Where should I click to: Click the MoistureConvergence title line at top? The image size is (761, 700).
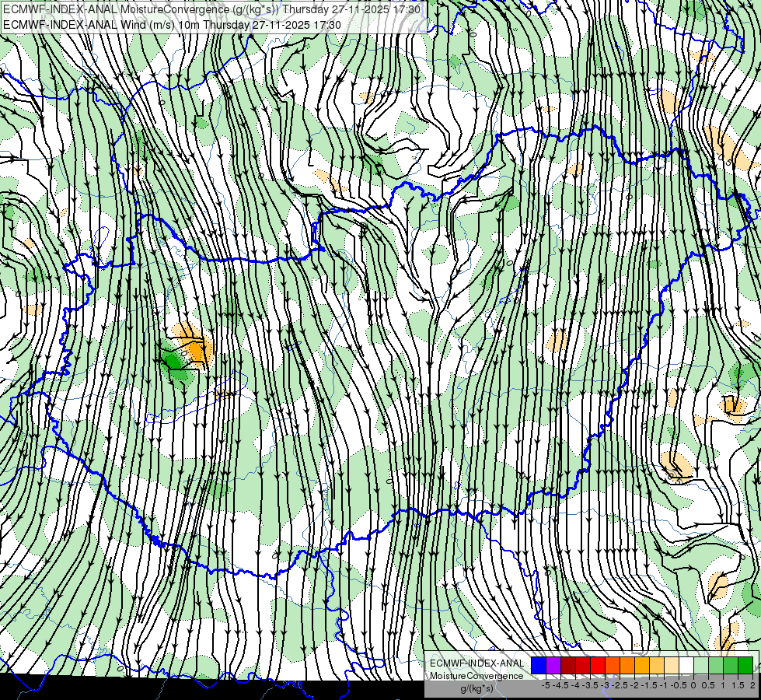(211, 9)
